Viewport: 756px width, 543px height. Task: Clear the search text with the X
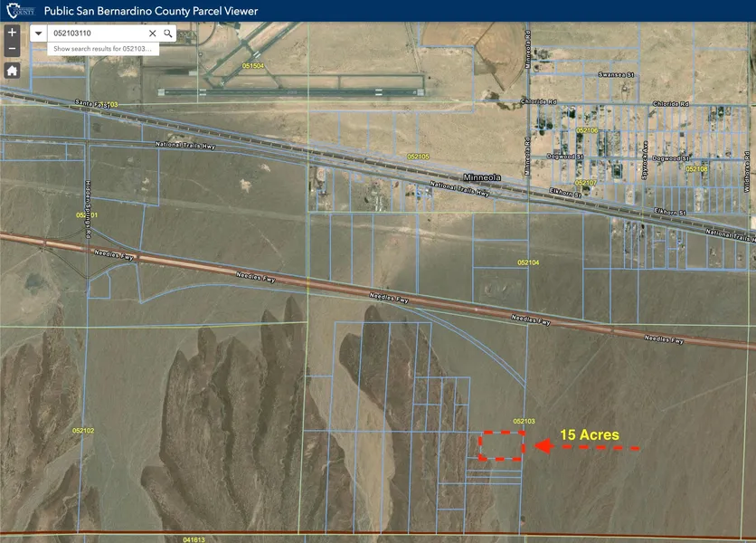tap(152, 33)
